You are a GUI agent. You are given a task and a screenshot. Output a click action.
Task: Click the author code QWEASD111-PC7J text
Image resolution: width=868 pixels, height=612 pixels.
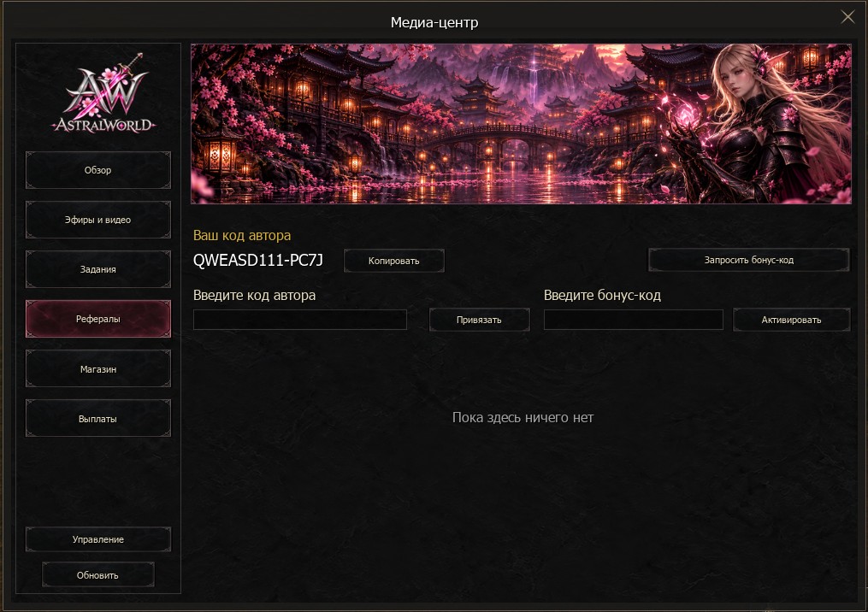point(258,260)
